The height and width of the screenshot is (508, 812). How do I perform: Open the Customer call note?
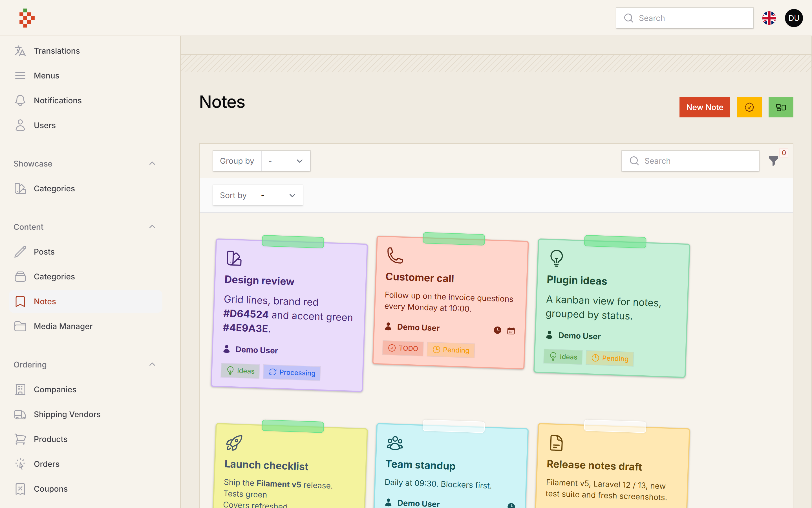[x=450, y=302]
